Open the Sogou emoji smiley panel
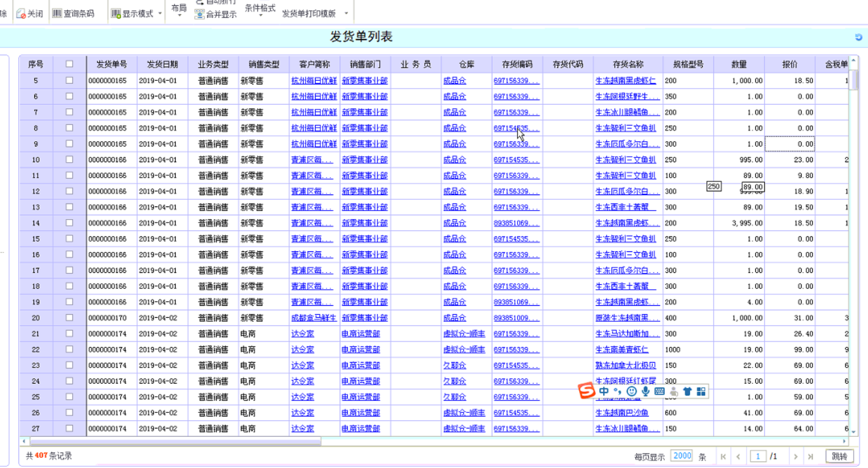Image resolution: width=868 pixels, height=468 pixels. coord(631,391)
